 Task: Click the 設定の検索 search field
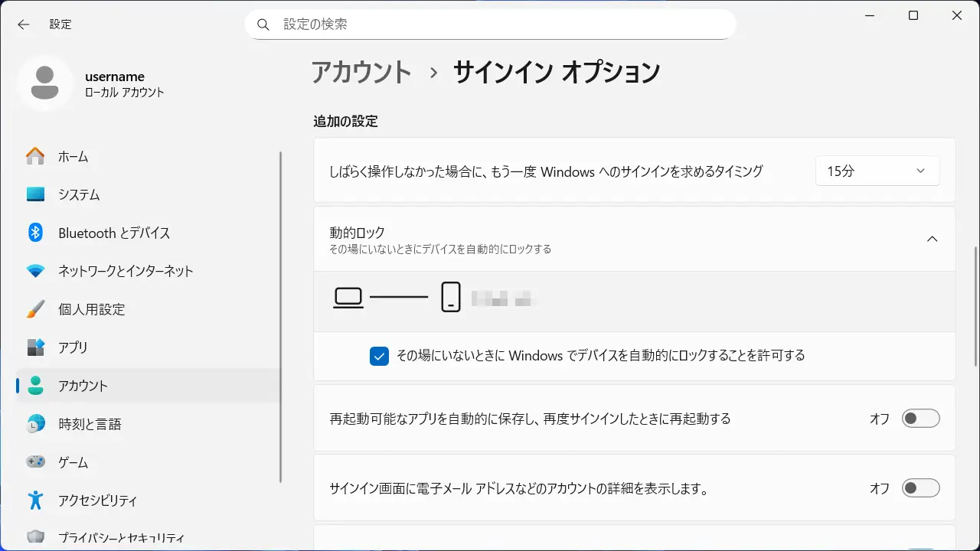490,24
